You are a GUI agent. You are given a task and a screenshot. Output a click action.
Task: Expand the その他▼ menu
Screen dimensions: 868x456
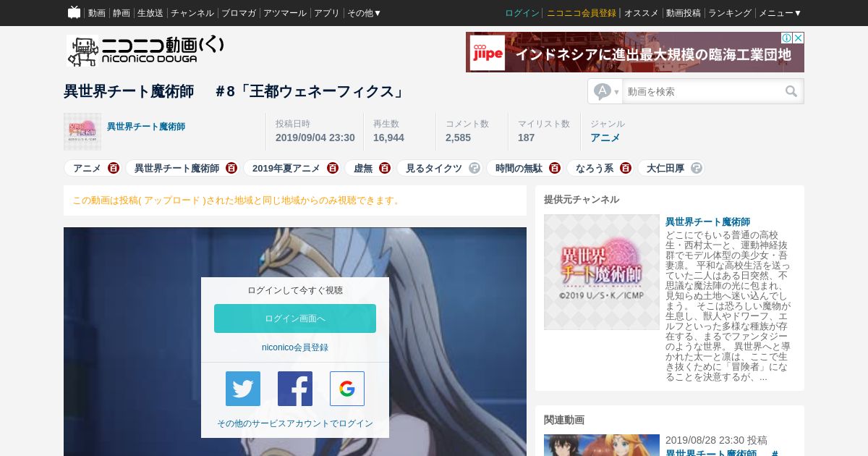coord(364,13)
